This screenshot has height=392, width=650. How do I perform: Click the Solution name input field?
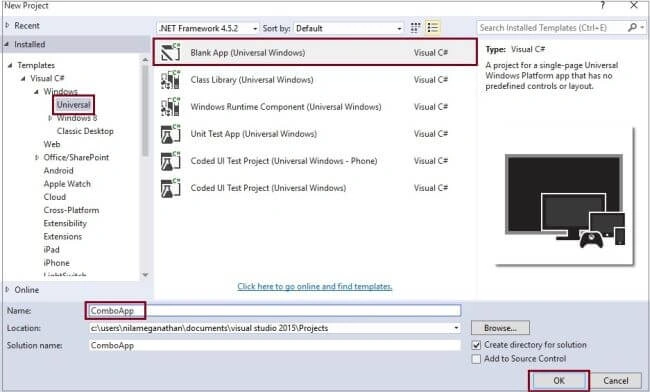[x=274, y=345]
